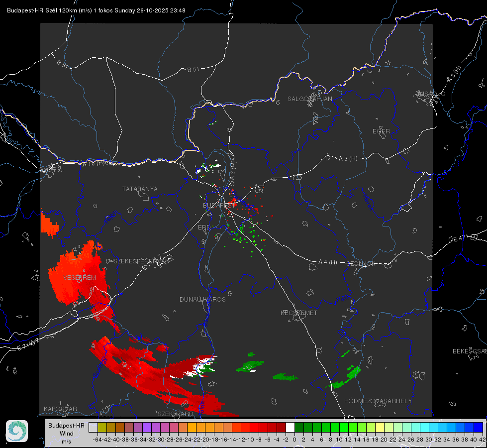Click the SZÉKESFEHÉRVÁR city label
The image size is (487, 448).
pos(141,261)
